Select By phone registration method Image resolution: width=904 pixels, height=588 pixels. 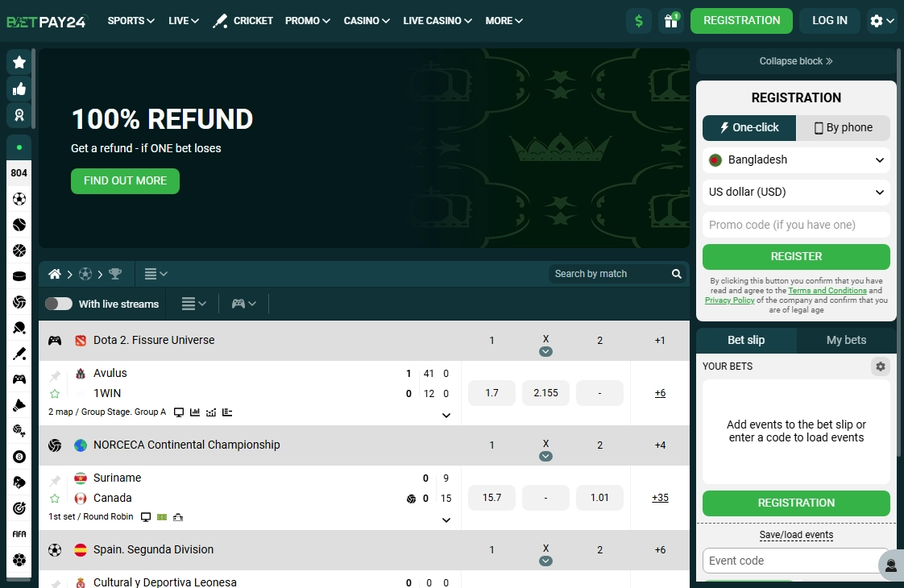843,128
